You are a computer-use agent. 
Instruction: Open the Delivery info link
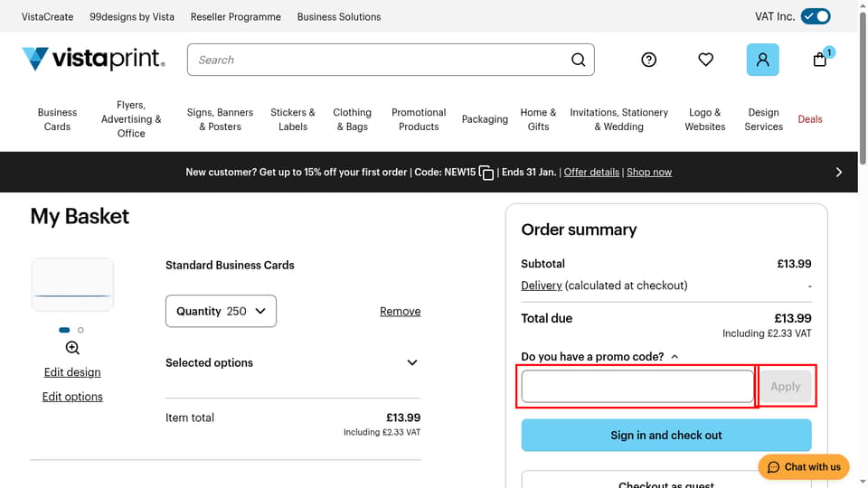(x=542, y=286)
